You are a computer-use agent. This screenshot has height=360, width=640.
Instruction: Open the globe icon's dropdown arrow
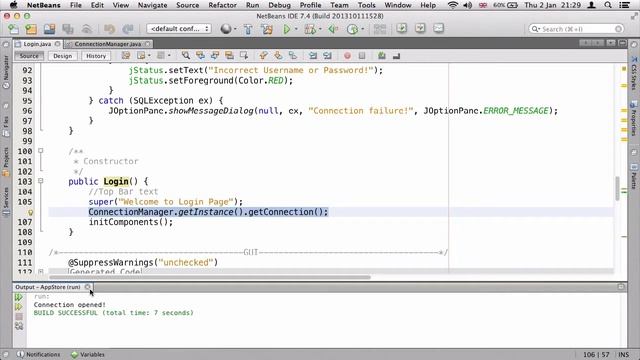[235, 29]
